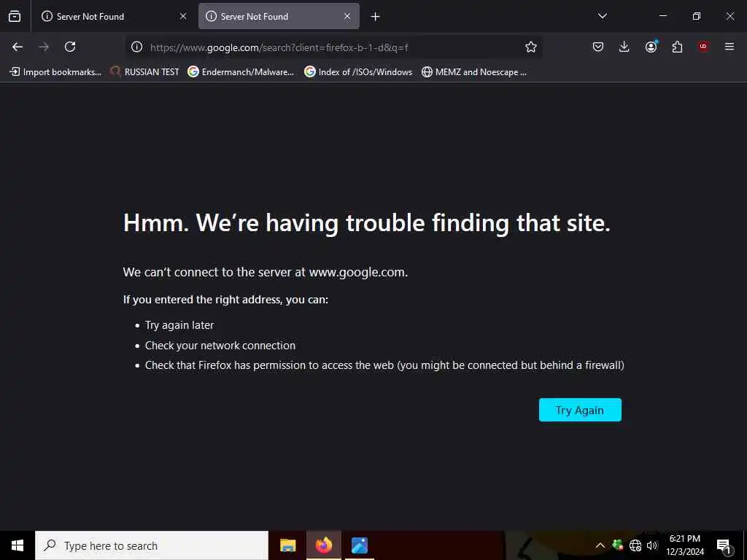Save to Pocket icon

point(598,47)
